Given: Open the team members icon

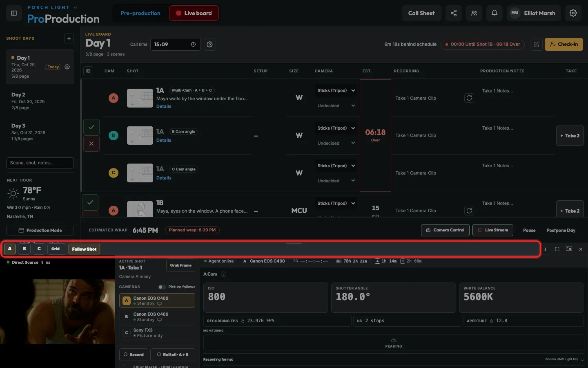Looking at the screenshot, I should point(474,13).
